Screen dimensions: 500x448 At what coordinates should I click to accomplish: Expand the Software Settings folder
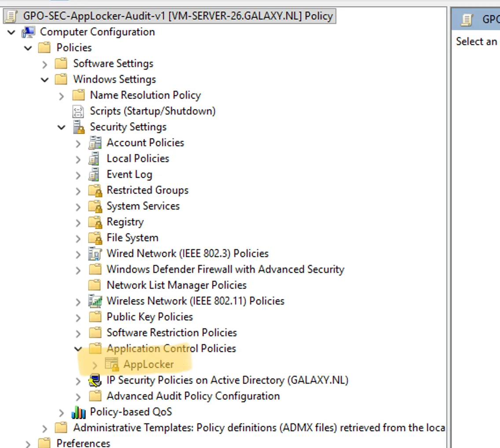(x=45, y=64)
